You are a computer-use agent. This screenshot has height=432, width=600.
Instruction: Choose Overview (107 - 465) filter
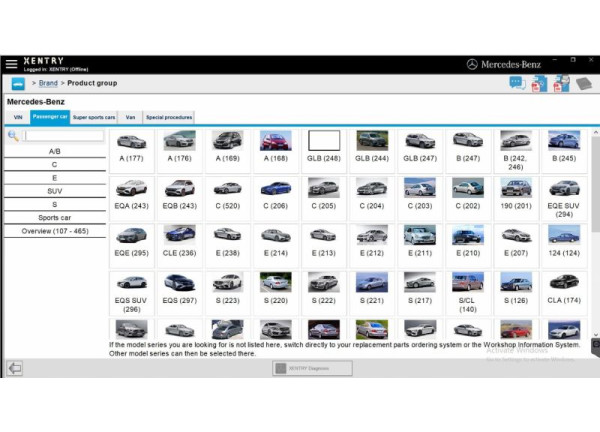point(54,230)
